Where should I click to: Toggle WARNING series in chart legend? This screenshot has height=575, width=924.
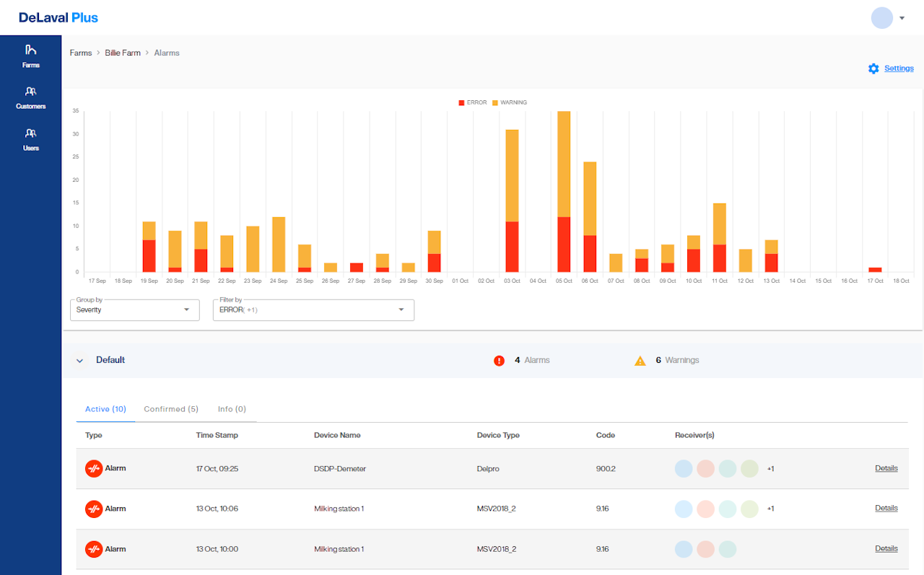[509, 102]
